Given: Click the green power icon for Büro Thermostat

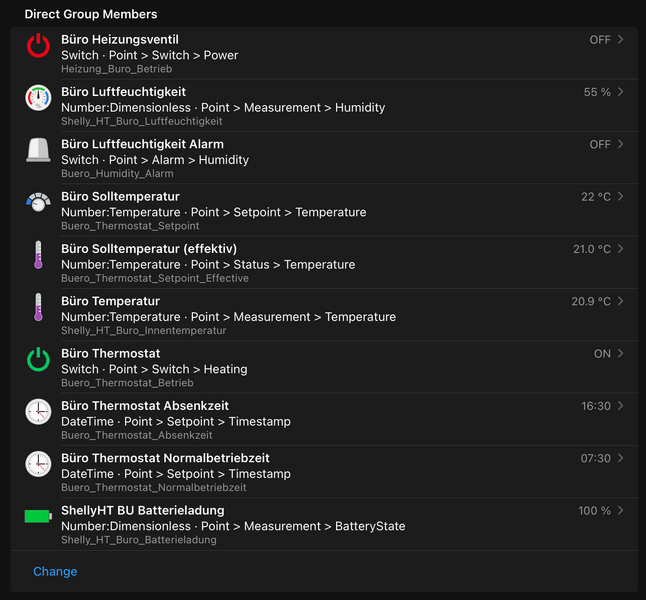Looking at the screenshot, I should [x=38, y=359].
